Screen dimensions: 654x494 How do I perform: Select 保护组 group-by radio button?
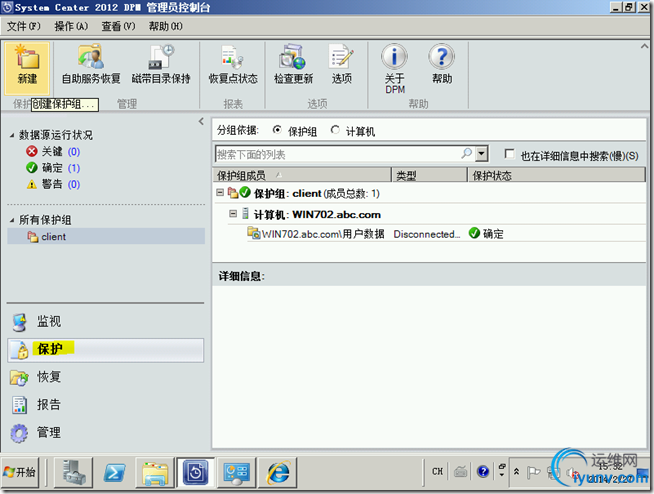pos(277,130)
